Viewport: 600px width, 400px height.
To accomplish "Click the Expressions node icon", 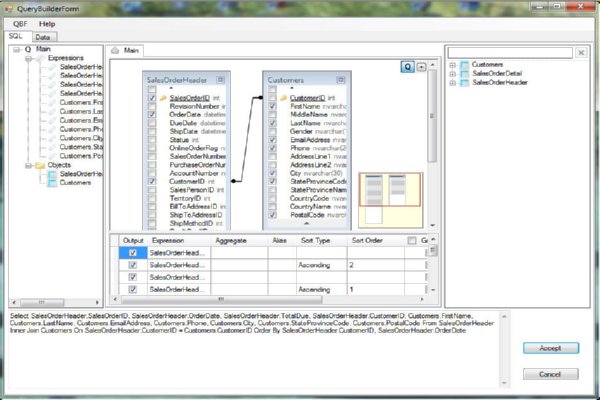I will pyautogui.click(x=40, y=58).
